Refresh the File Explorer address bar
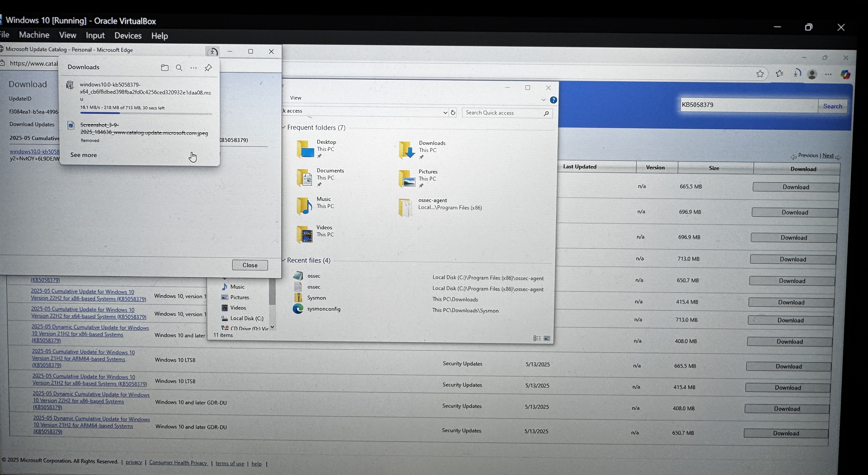The width and height of the screenshot is (868, 475). (x=453, y=112)
